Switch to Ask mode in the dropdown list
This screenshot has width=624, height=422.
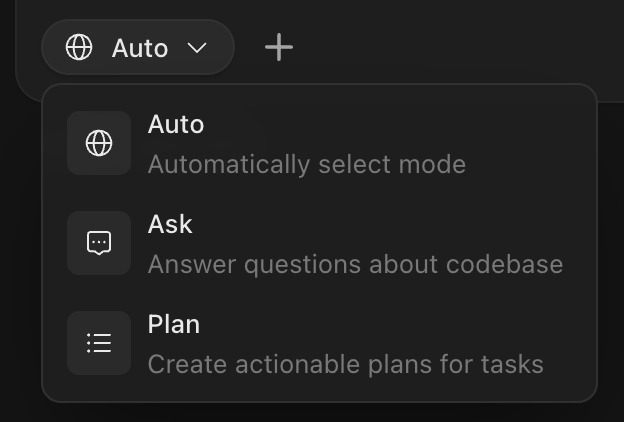click(319, 243)
